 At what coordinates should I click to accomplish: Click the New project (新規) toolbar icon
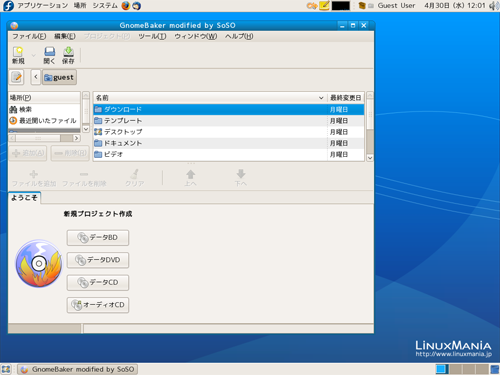[18, 55]
